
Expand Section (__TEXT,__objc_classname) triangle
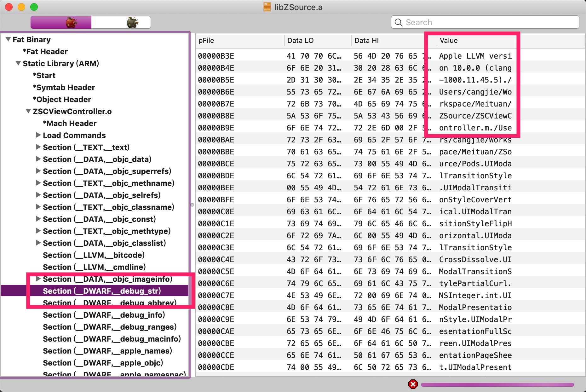pyautogui.click(x=38, y=207)
